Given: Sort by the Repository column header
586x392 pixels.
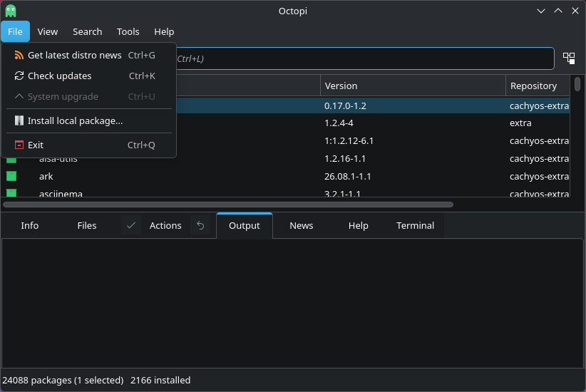Looking at the screenshot, I should point(538,86).
